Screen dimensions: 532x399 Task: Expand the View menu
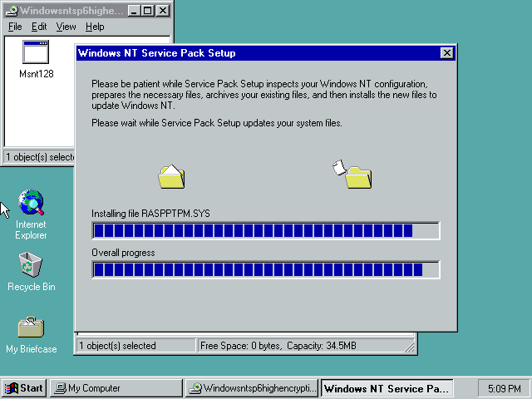pos(66,27)
